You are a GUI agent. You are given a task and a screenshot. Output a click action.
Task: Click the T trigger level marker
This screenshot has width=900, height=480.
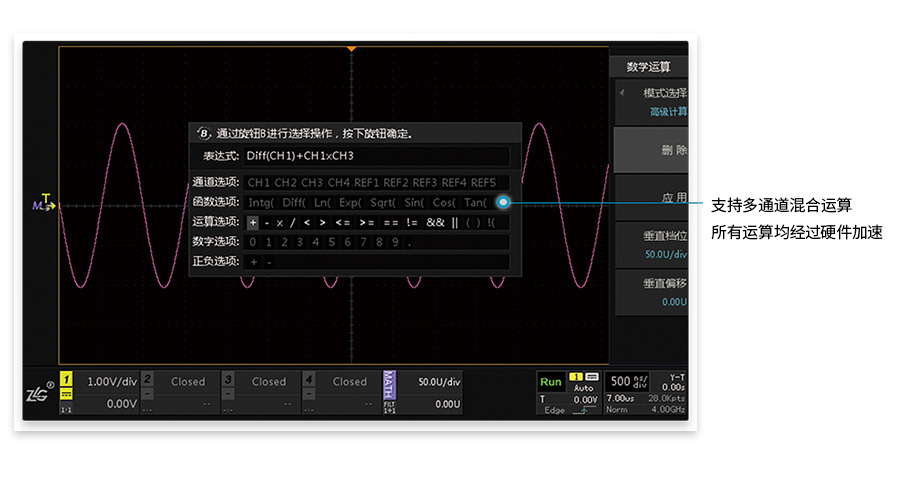pyautogui.click(x=46, y=198)
